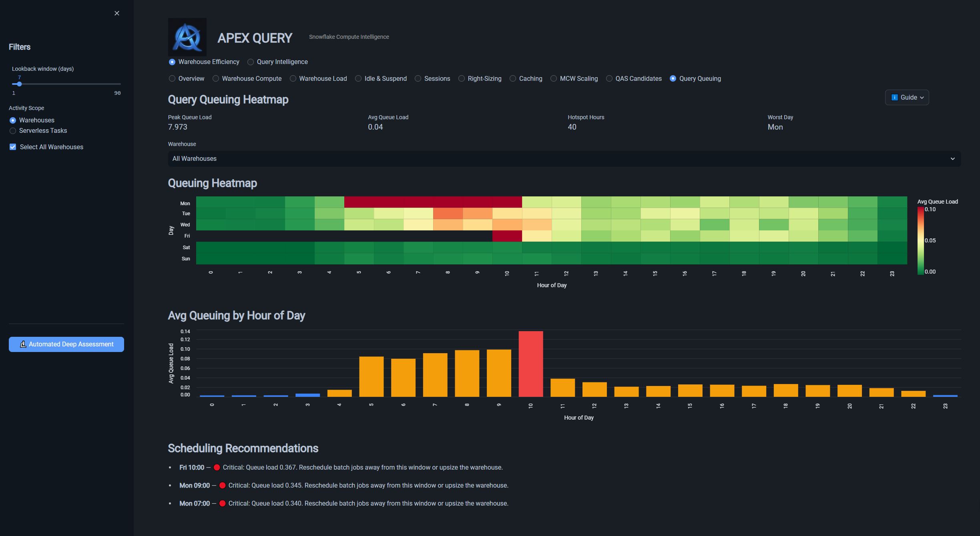This screenshot has height=536, width=980.
Task: Close the sidebar with the X icon
Action: pyautogui.click(x=117, y=13)
